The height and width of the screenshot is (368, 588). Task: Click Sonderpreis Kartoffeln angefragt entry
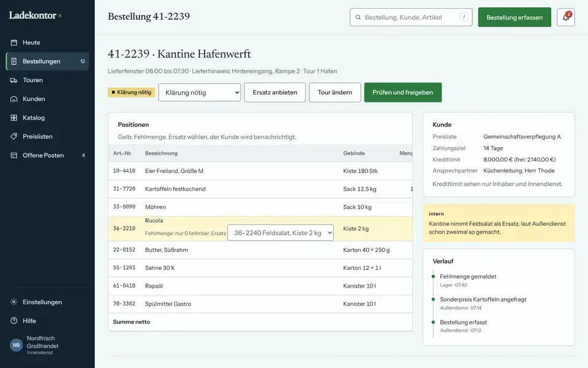pos(483,303)
